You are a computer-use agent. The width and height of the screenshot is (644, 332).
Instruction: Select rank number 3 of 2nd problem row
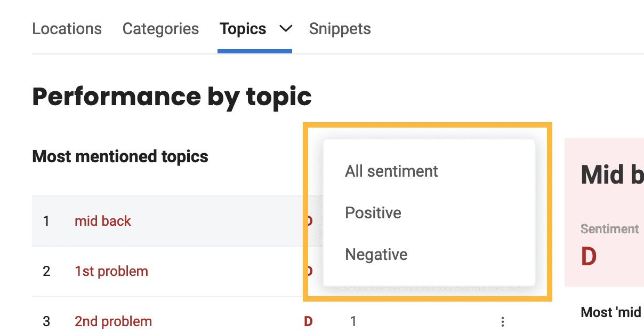(46, 321)
